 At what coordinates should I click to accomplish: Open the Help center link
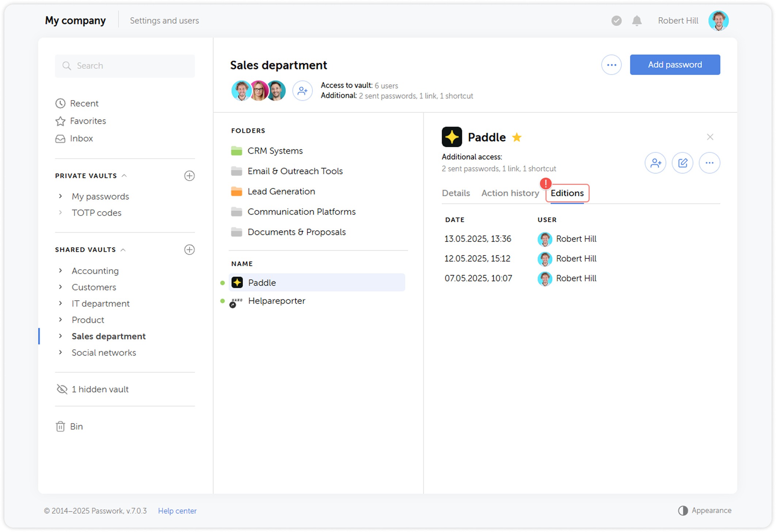coord(177,511)
